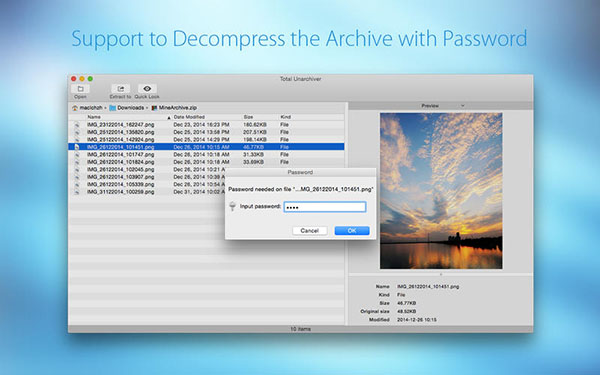This screenshot has height=375, width=600.
Task: Click the preview Name value IMG_26122014_101451.png
Action: tap(428, 286)
